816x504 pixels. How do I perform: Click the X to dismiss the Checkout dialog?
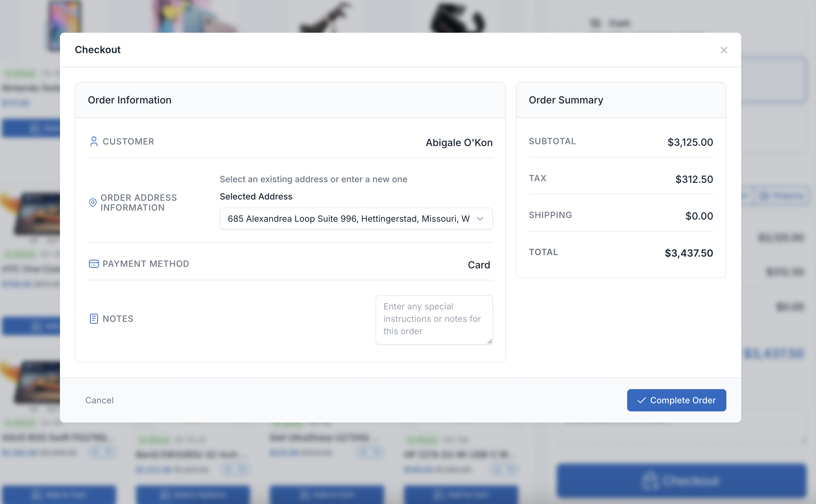click(724, 50)
